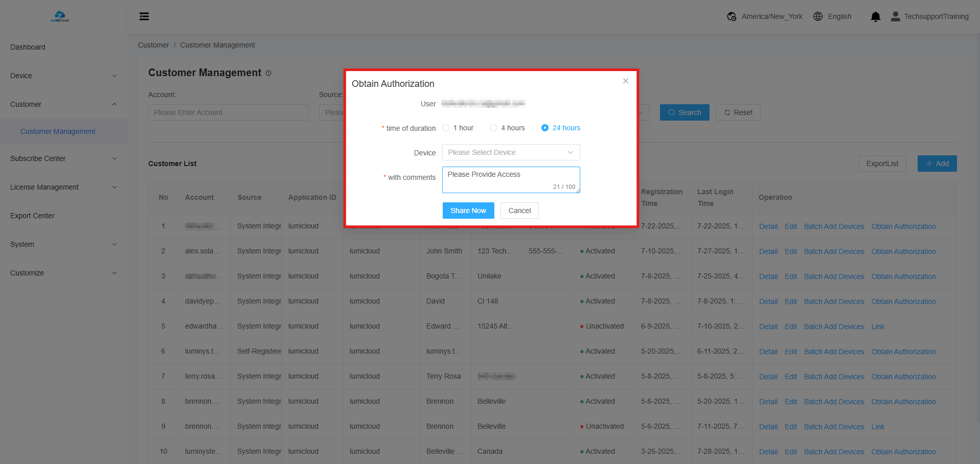Click the globe language icon
Screen dimensions: 980x464
[x=818, y=16]
